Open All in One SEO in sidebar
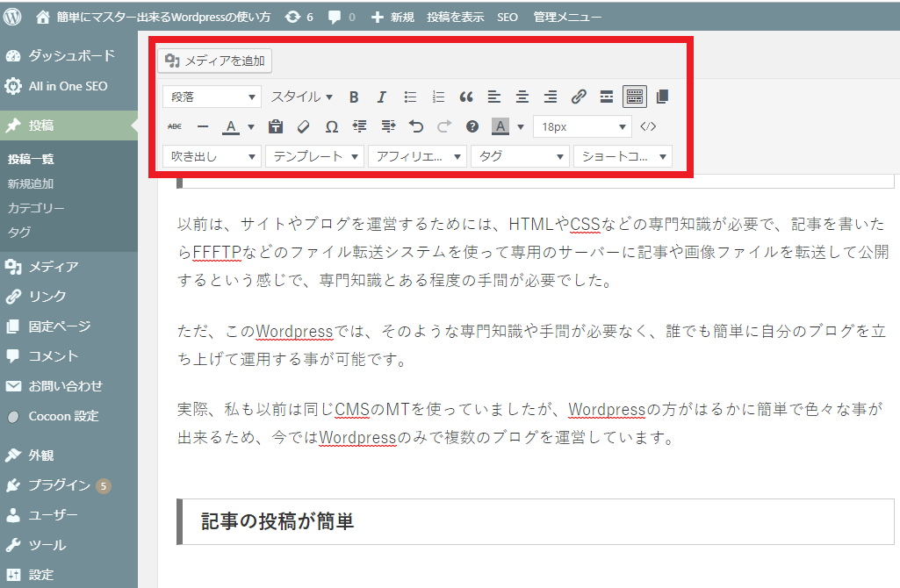The height and width of the screenshot is (588, 900). pyautogui.click(x=68, y=86)
